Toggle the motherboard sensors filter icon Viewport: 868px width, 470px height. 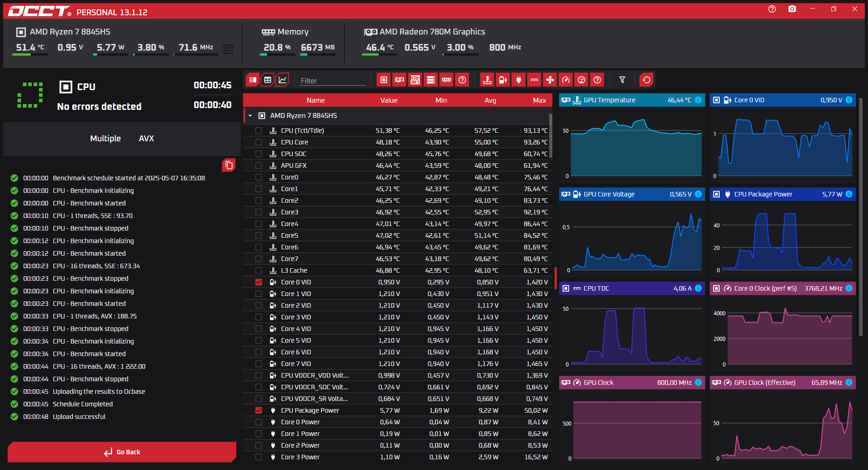click(415, 80)
